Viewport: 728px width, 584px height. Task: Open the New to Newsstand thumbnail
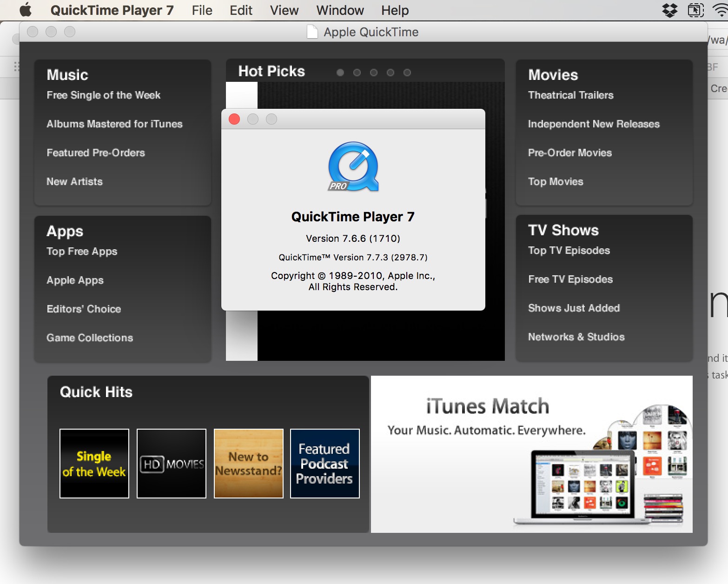click(249, 464)
